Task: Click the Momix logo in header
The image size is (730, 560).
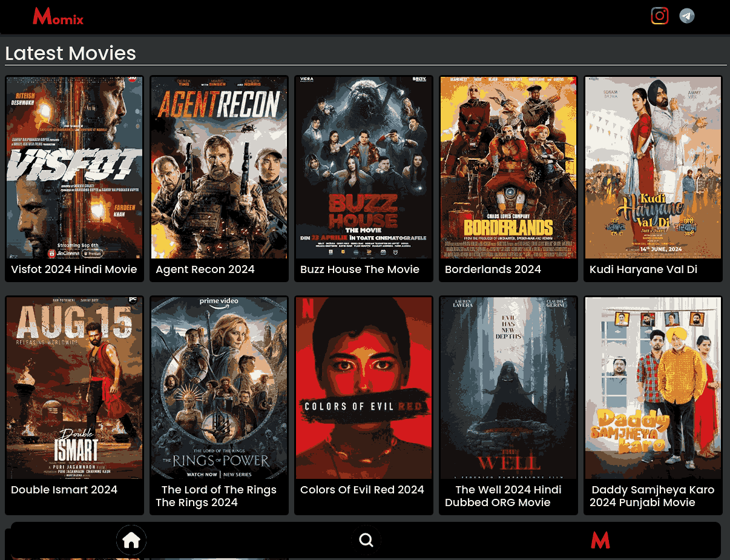Action: point(58,16)
